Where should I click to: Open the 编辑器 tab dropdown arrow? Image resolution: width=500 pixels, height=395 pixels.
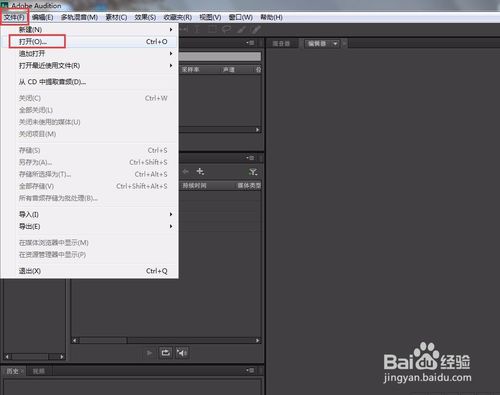click(335, 44)
